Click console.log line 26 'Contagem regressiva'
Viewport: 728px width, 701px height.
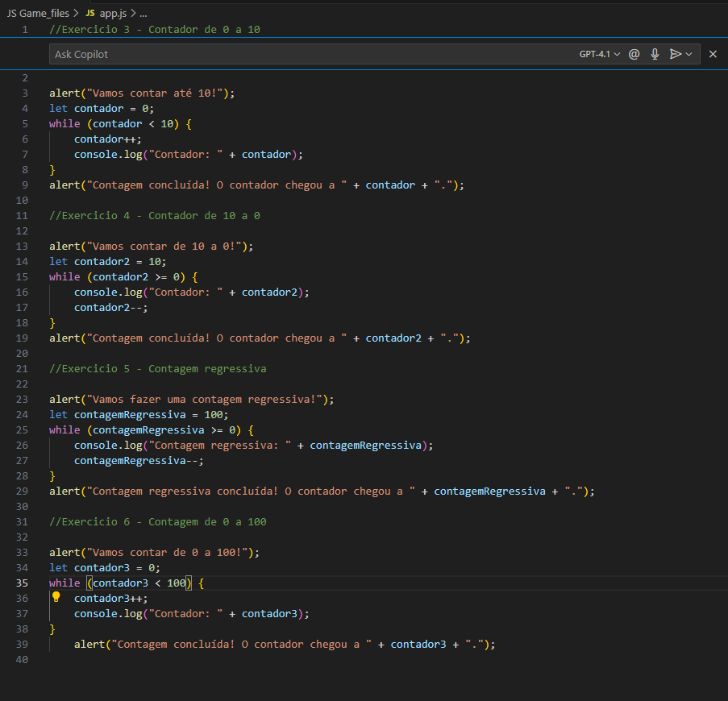tap(253, 446)
